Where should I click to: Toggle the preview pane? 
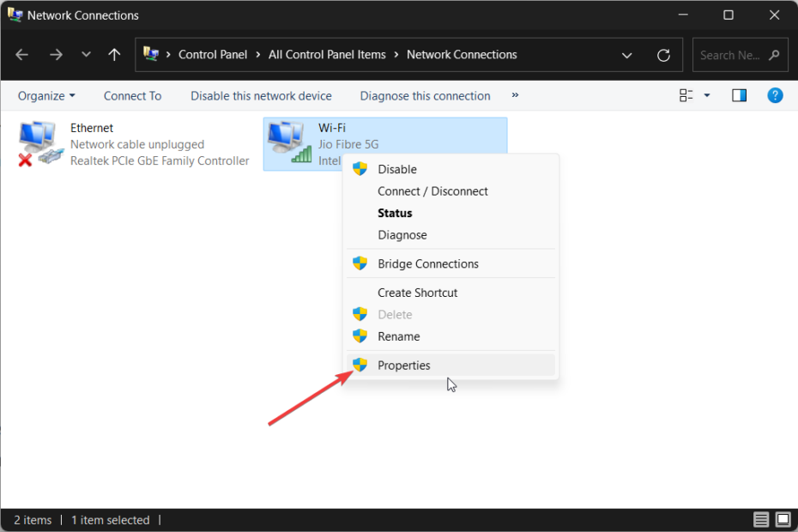tap(739, 95)
